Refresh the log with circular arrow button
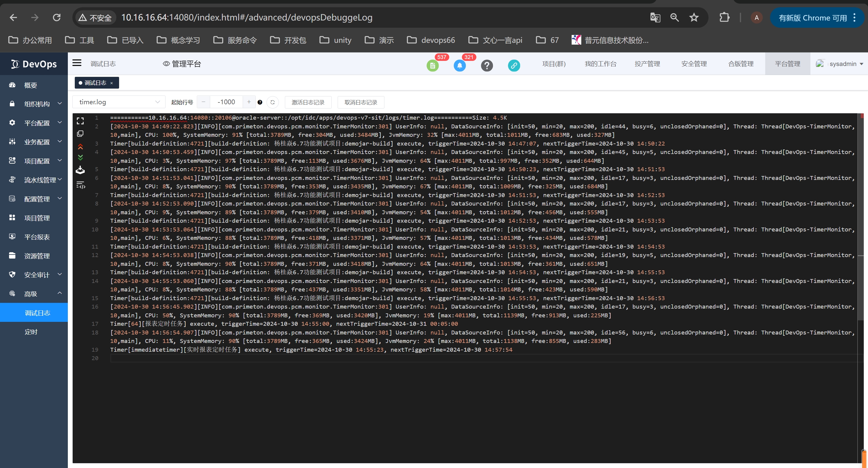This screenshot has height=468, width=868. 272,102
